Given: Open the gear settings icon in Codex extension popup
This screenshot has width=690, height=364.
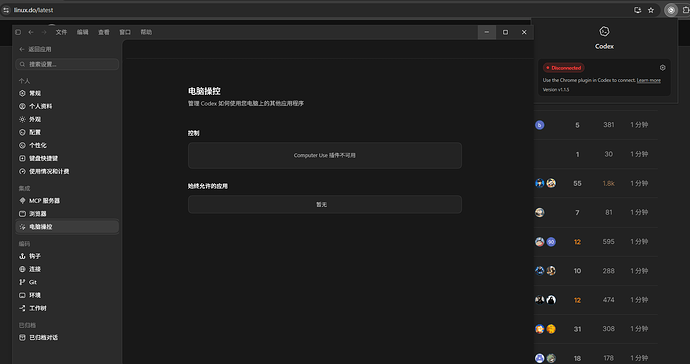Looking at the screenshot, I should [662, 68].
